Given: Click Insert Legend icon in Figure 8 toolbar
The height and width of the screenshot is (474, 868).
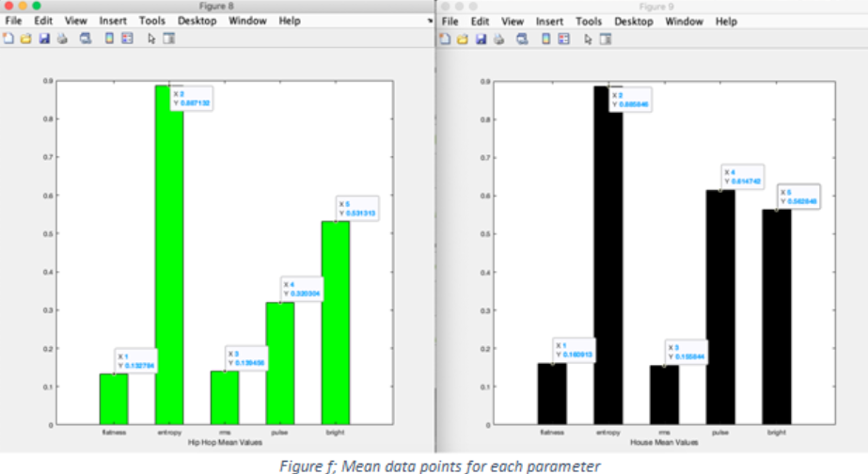Looking at the screenshot, I should coord(127,39).
